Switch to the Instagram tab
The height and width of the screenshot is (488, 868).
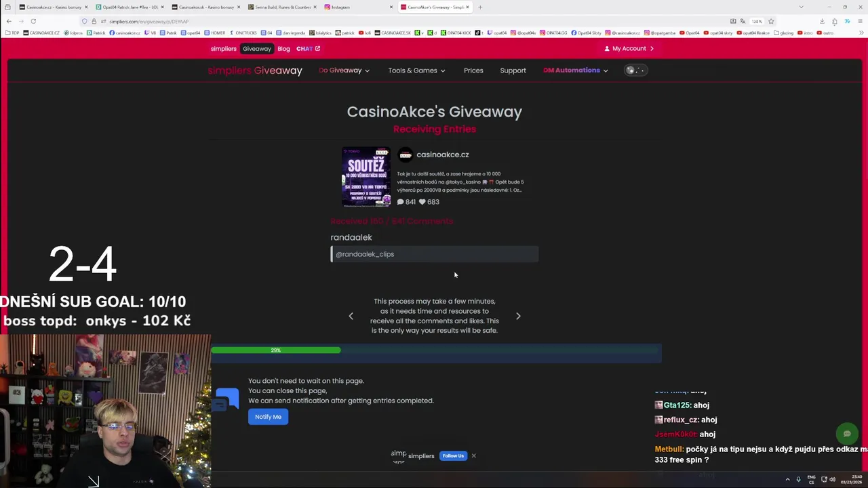click(359, 7)
